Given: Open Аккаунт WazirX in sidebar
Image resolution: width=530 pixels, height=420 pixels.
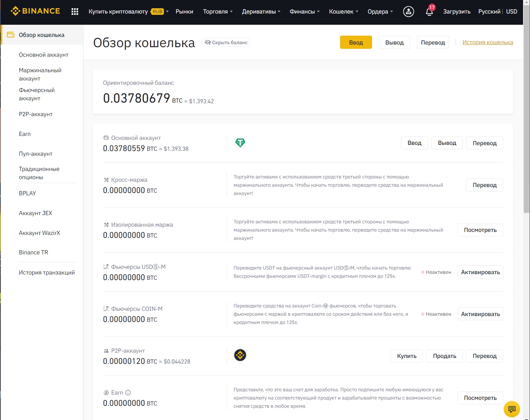Looking at the screenshot, I should (40, 233).
